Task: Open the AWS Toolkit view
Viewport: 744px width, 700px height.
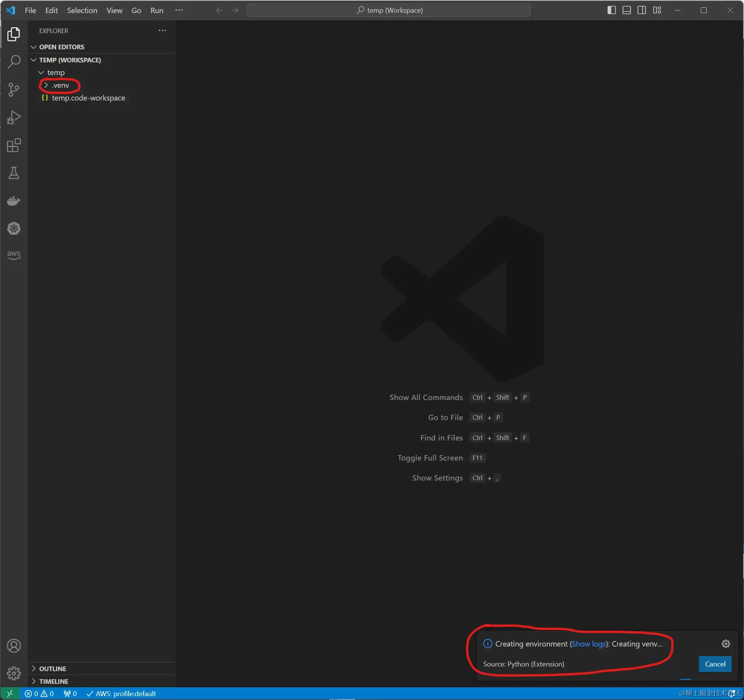Action: [x=14, y=254]
